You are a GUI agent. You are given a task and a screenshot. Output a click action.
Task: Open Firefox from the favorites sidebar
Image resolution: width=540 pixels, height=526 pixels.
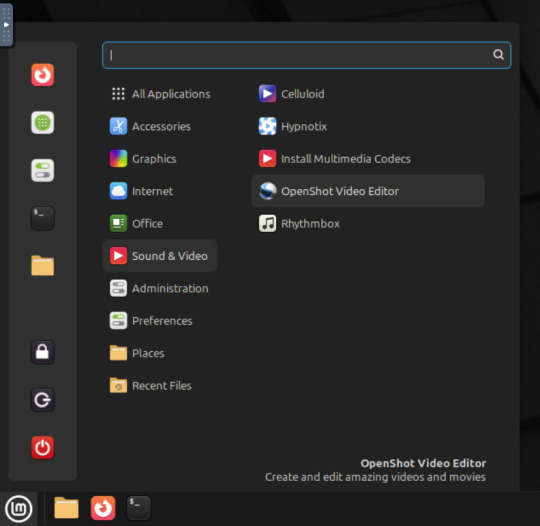(42, 75)
